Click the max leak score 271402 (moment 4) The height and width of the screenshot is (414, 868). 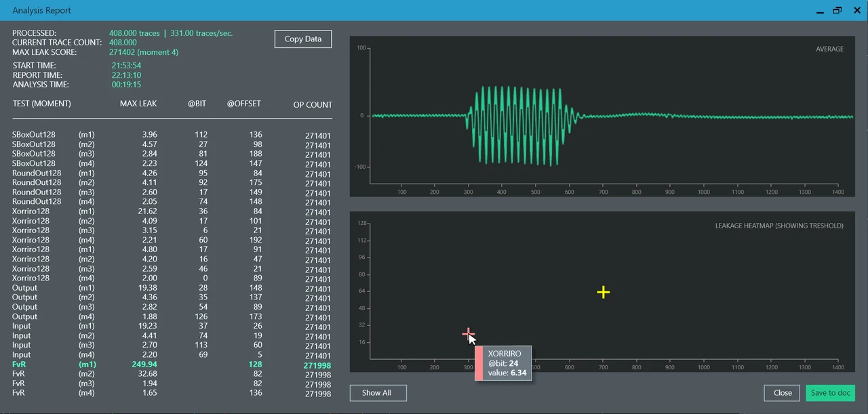coord(144,52)
